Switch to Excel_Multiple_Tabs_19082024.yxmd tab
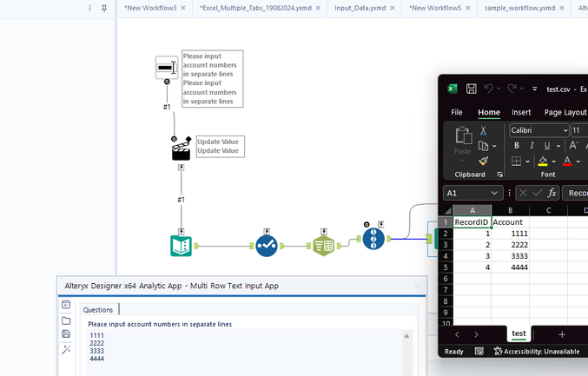Viewport: 588px width, 376px height. (255, 8)
